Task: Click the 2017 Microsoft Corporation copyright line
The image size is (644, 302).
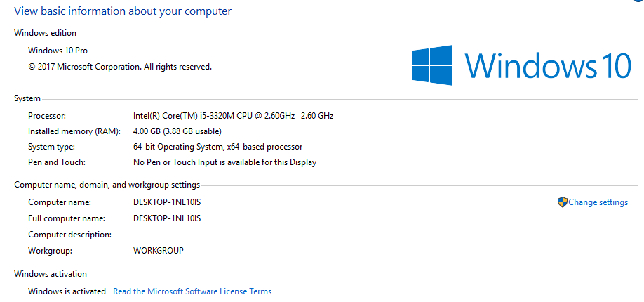Action: coord(120,66)
